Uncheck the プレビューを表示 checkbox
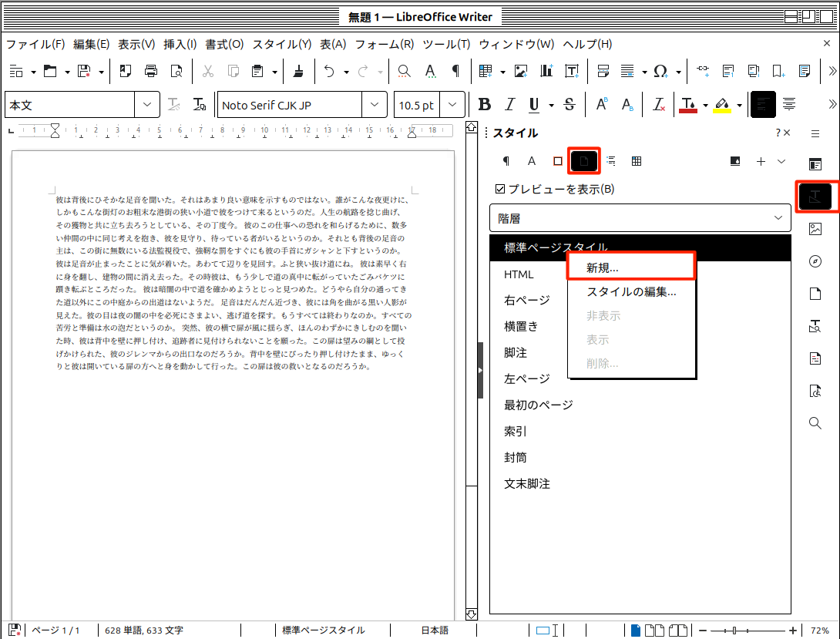 pyautogui.click(x=500, y=189)
